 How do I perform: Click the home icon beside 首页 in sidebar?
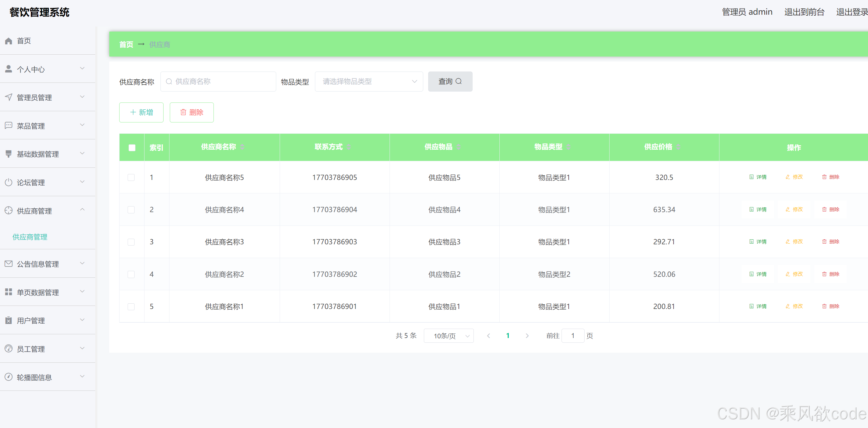9,41
